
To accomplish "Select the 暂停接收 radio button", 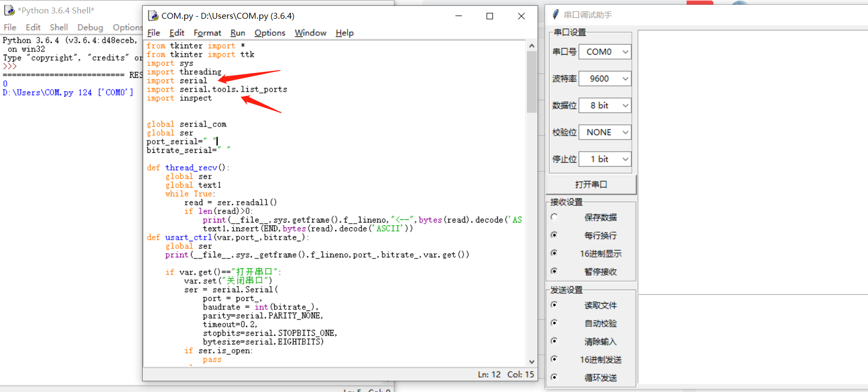I will 554,271.
